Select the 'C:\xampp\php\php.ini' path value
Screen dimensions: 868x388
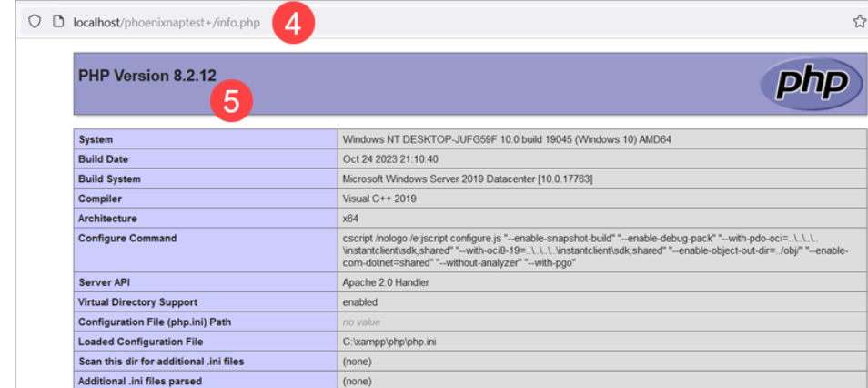(389, 342)
